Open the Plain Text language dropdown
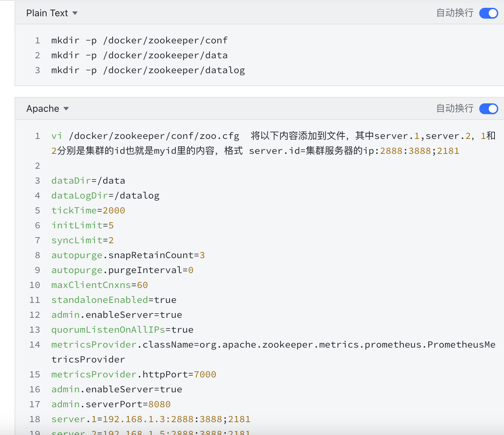 (52, 13)
